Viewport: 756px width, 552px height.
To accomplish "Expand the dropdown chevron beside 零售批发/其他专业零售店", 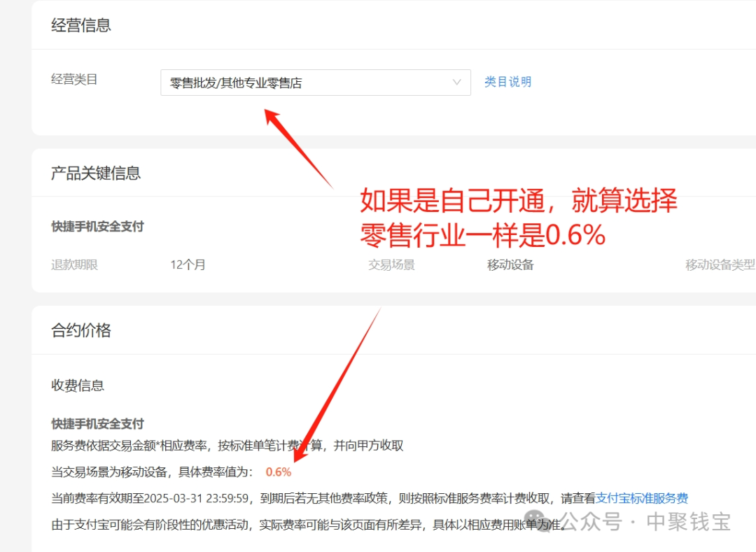I will tap(457, 82).
